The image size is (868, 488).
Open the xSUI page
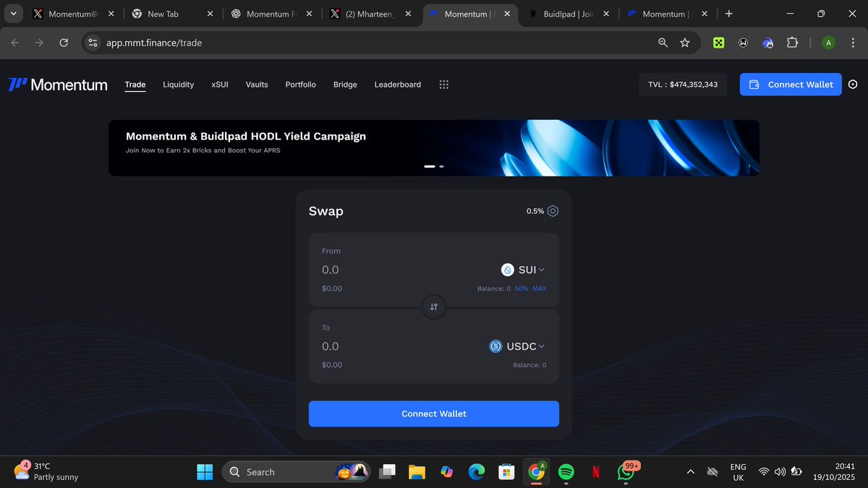pos(220,85)
